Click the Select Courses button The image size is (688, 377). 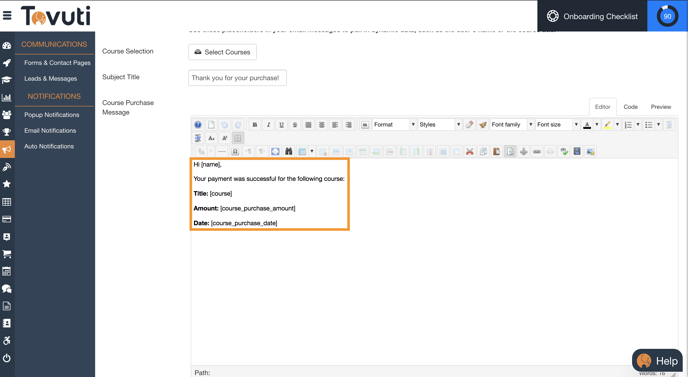(x=222, y=52)
